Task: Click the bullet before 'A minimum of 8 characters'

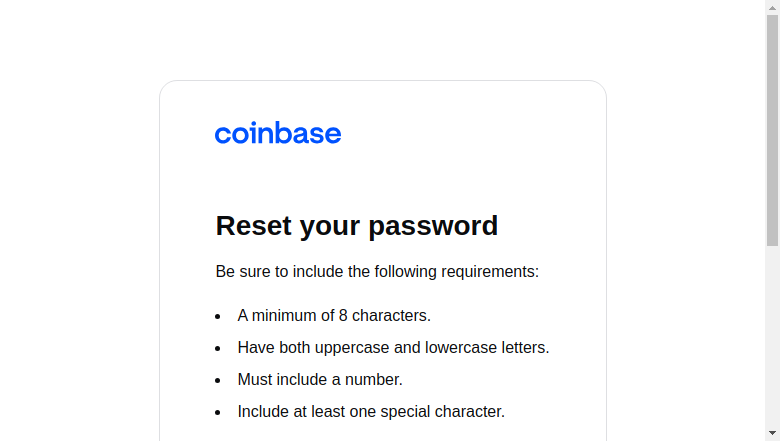Action: pyautogui.click(x=217, y=316)
